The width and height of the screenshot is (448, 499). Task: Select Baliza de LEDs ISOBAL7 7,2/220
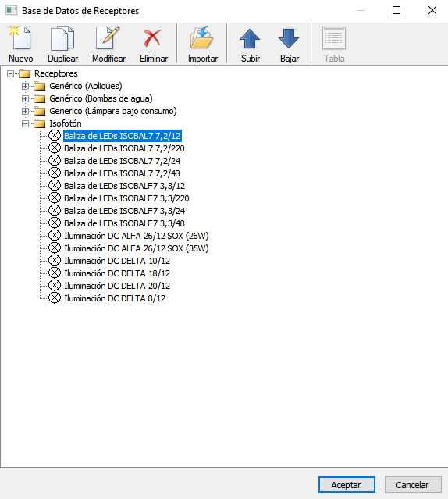(124, 148)
